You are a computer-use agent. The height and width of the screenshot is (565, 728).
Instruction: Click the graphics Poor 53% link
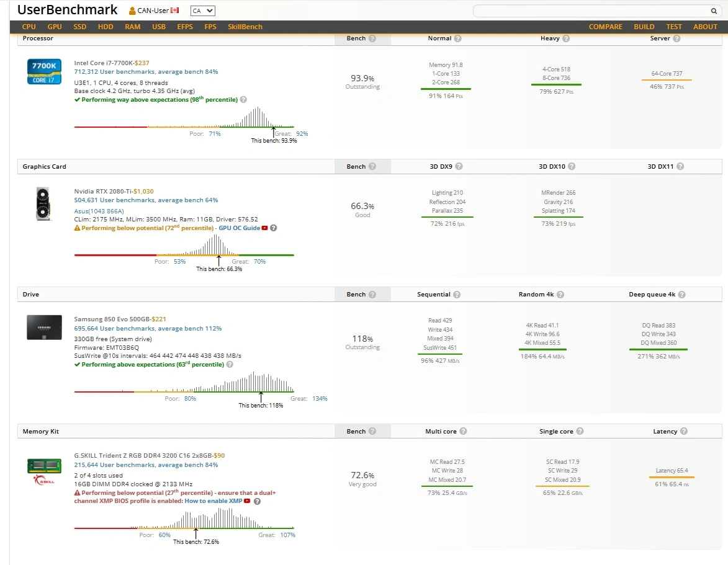point(180,262)
